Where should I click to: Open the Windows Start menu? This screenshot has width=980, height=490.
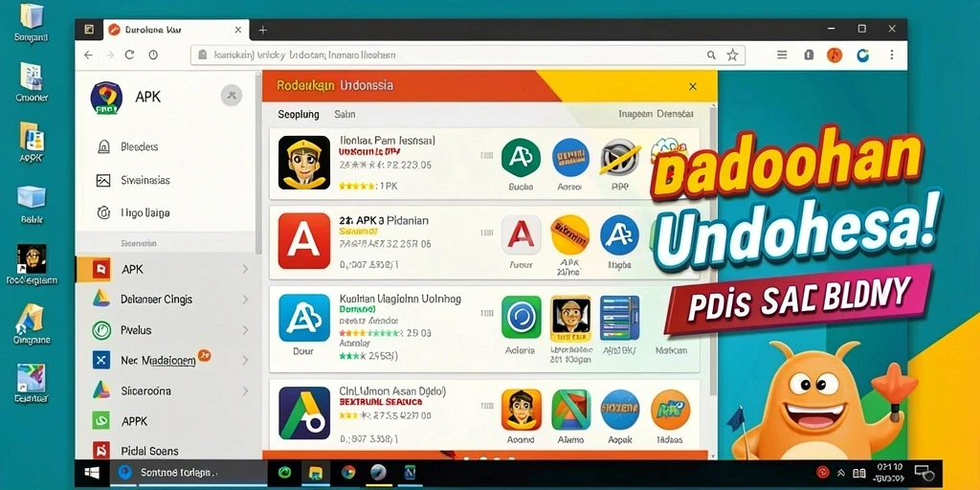point(93,473)
